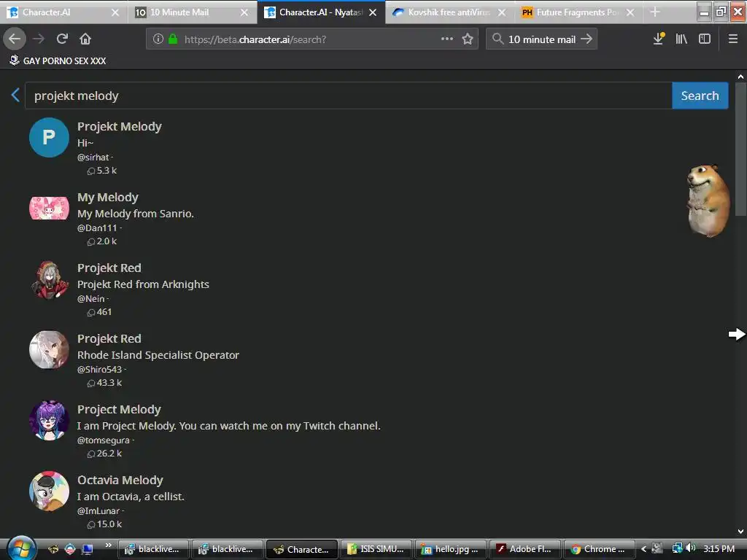747x560 pixels.
Task: Click the GAY PORNO SEX XXX bookmark
Action: [x=58, y=61]
